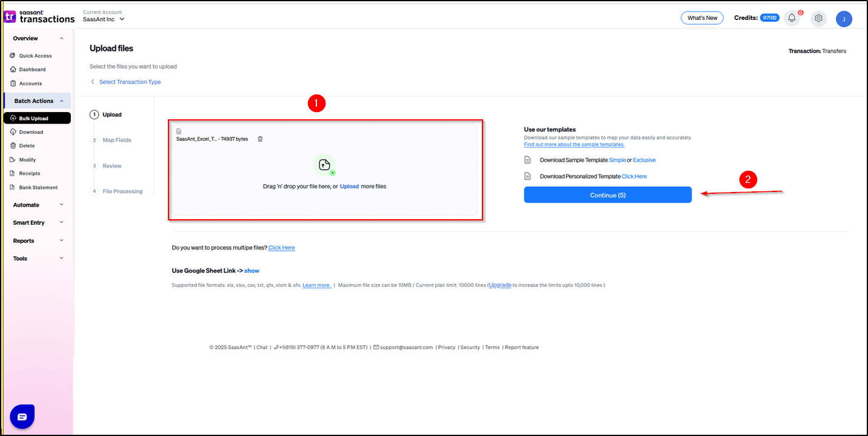Click the notifications bell icon
The width and height of the screenshot is (868, 436).
click(792, 18)
